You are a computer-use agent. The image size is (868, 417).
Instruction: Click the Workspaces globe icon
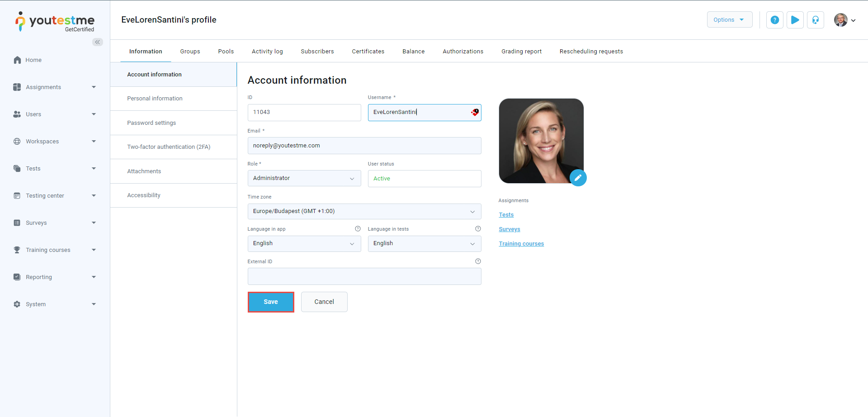click(17, 141)
